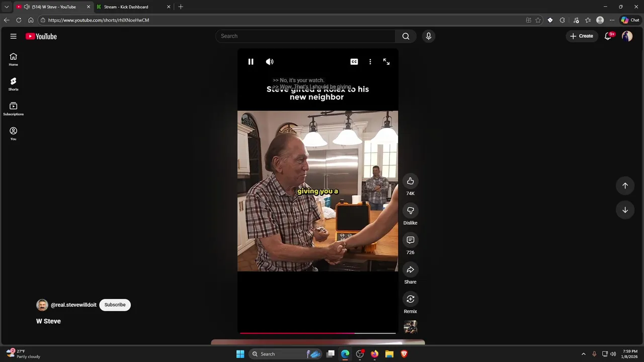Go to the YouTube logo homepage

tap(41, 36)
